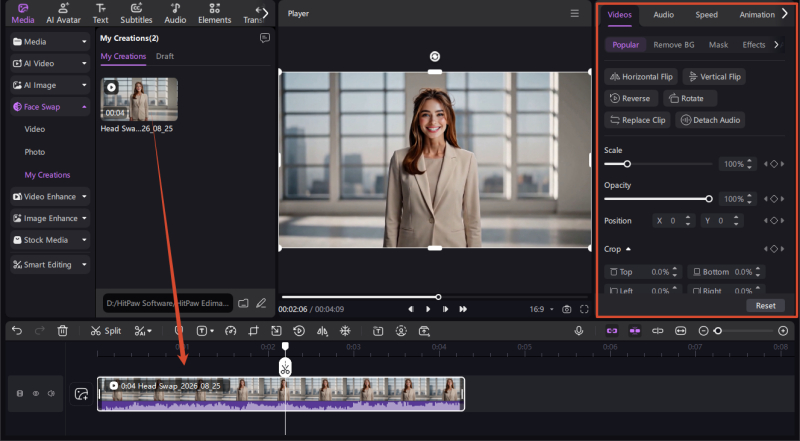
Task: Click the AI avatar face icon in toolbar
Action: click(x=401, y=331)
